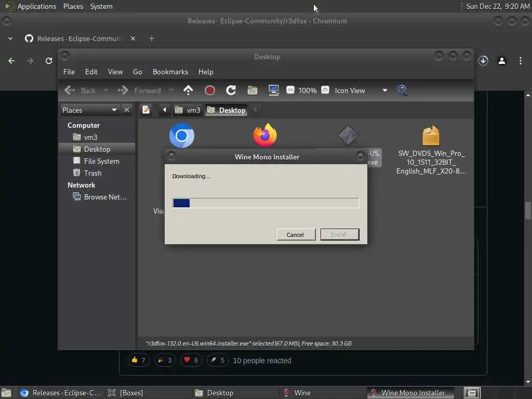Open the Edit menu
This screenshot has height=399, width=532.
coord(91,72)
